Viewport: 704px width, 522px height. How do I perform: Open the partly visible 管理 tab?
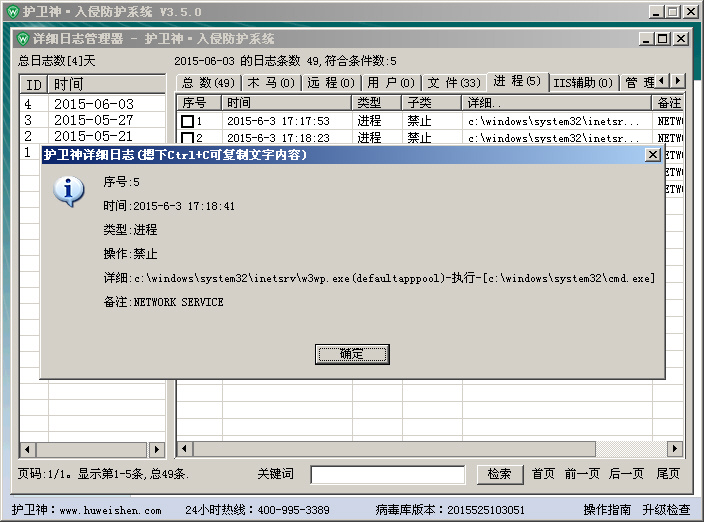[638, 83]
